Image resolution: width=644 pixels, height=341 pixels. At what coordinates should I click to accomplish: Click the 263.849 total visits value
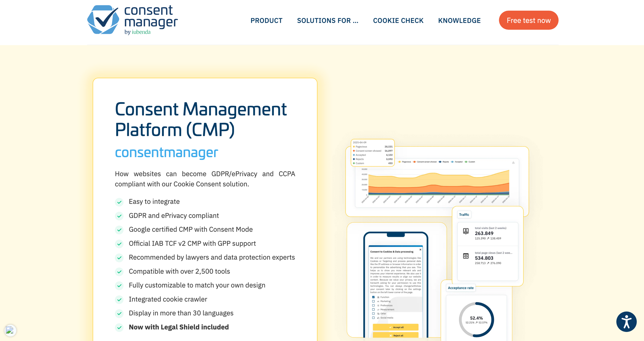(x=484, y=233)
